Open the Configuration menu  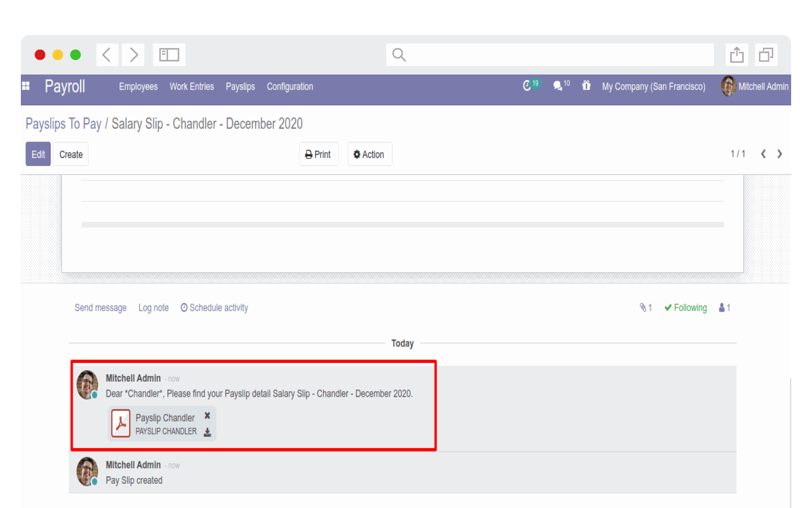290,86
